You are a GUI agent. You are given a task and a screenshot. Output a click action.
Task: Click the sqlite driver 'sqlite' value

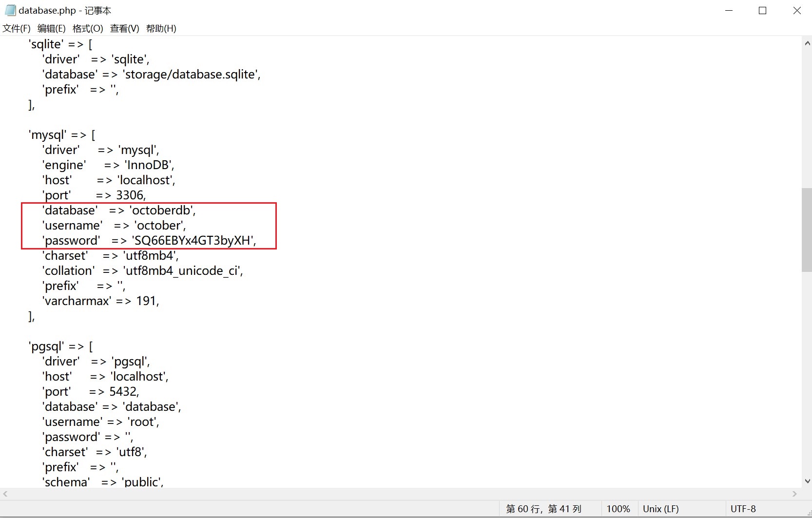coord(130,59)
